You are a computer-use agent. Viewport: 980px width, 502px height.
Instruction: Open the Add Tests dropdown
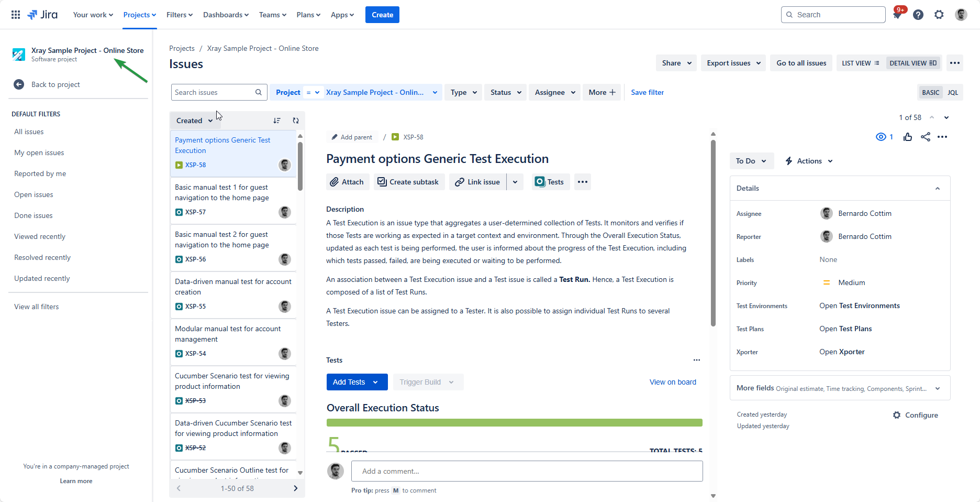357,382
